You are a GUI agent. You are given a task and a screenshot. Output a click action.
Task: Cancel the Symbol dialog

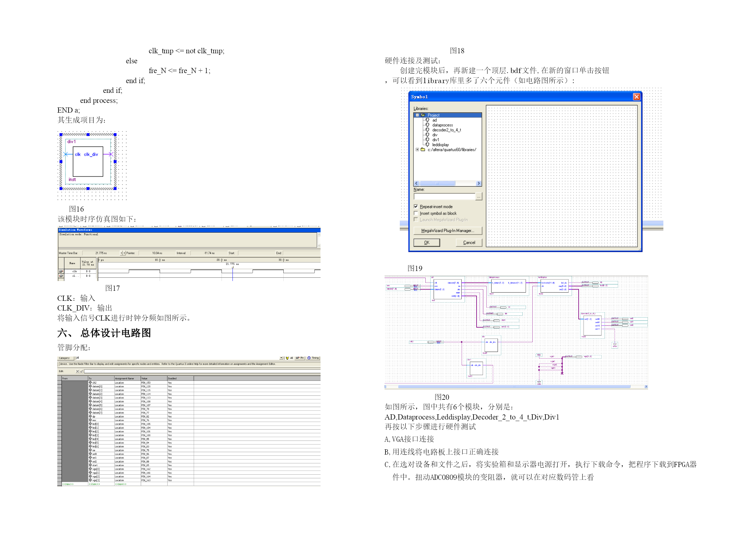469,242
